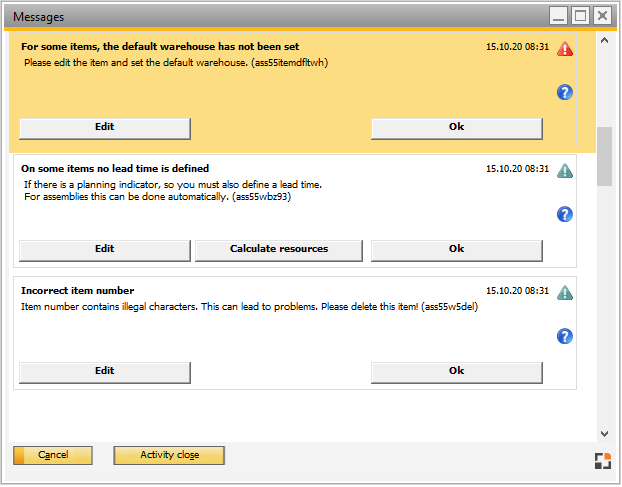Click the Cancel button
The width and height of the screenshot is (622, 487).
click(x=53, y=456)
